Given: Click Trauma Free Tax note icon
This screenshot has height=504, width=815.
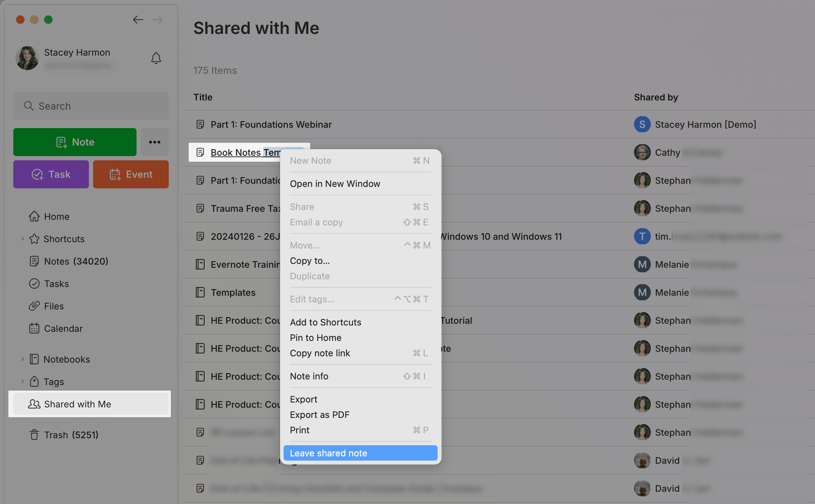Looking at the screenshot, I should [x=200, y=208].
